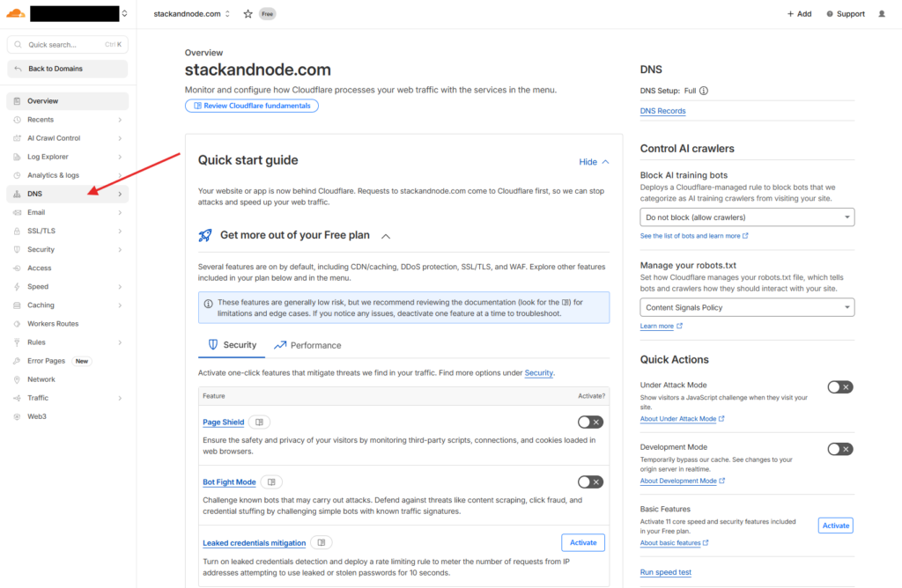
Task: Open the robots.txt Content Signals dropdown
Action: point(747,307)
